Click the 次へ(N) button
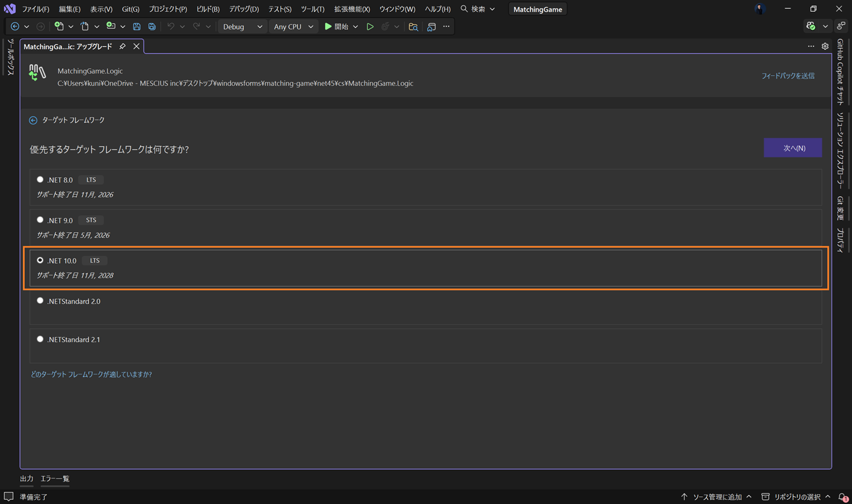Image resolution: width=852 pixels, height=504 pixels. 793,148
